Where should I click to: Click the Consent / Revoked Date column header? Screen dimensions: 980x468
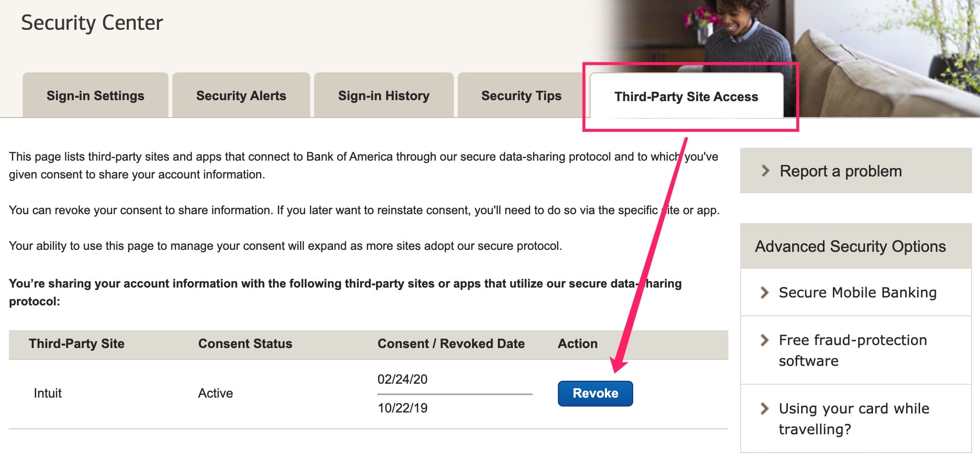[451, 344]
